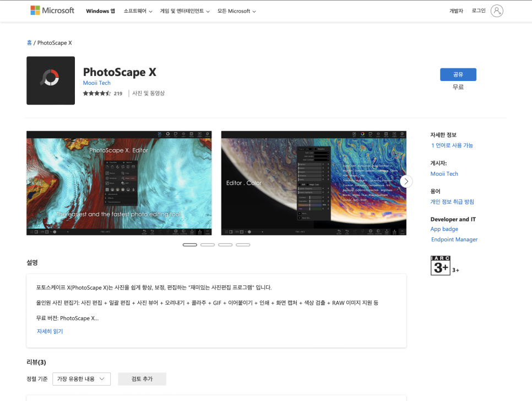This screenshot has width=532, height=401.
Task: Click the 사진 및 동영상 category link
Action: 148,93
